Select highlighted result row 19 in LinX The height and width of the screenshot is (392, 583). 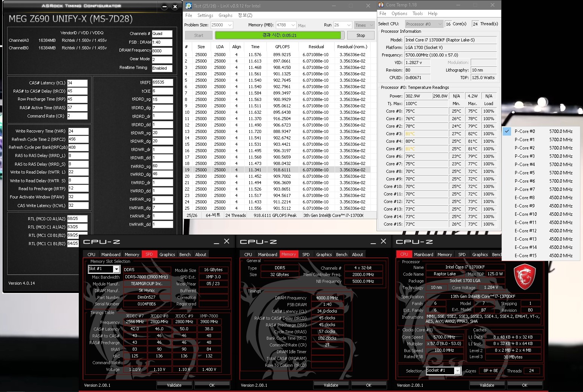pos(277,170)
